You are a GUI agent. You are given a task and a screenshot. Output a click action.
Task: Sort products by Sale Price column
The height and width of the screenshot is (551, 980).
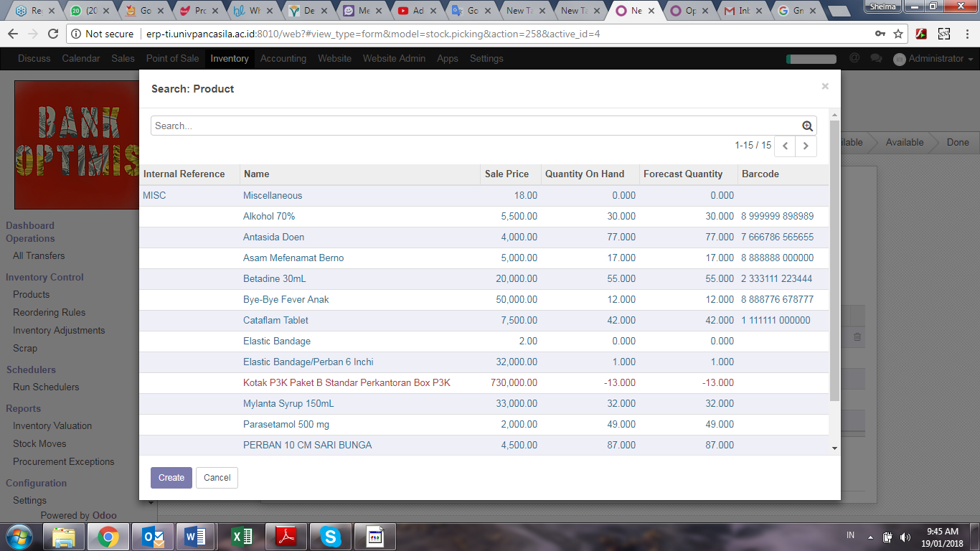pyautogui.click(x=507, y=174)
